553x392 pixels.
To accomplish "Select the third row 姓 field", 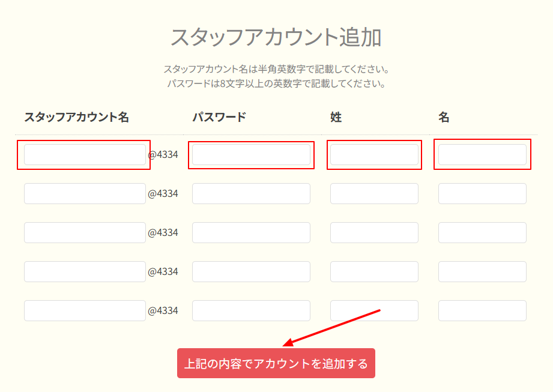I will (x=374, y=233).
